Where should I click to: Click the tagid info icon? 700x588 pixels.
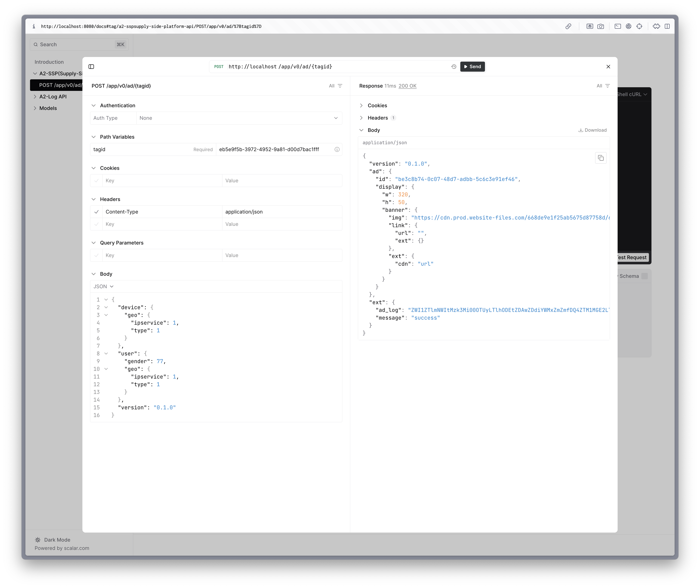pos(337,150)
